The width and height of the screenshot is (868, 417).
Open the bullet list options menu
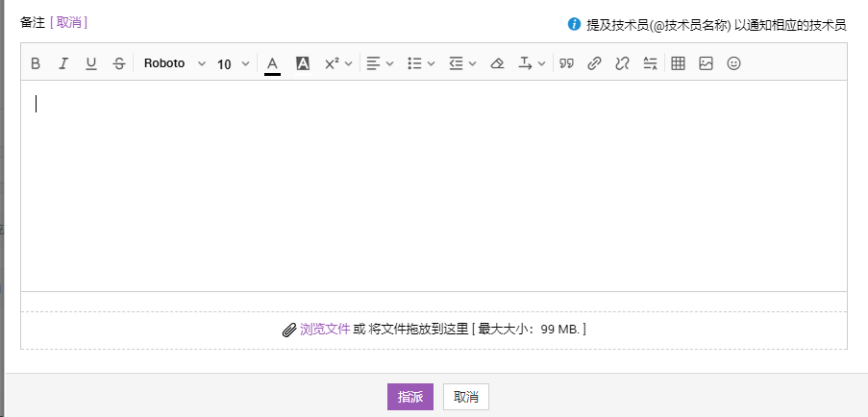click(x=421, y=63)
